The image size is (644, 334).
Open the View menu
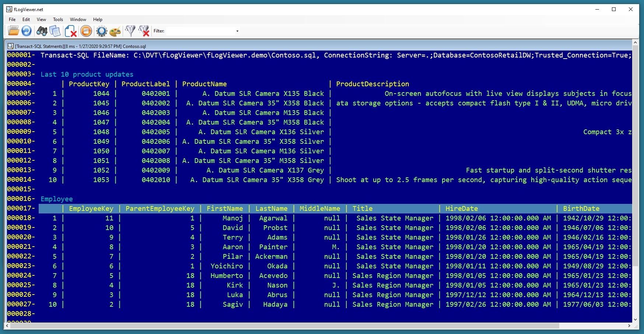pos(41,20)
